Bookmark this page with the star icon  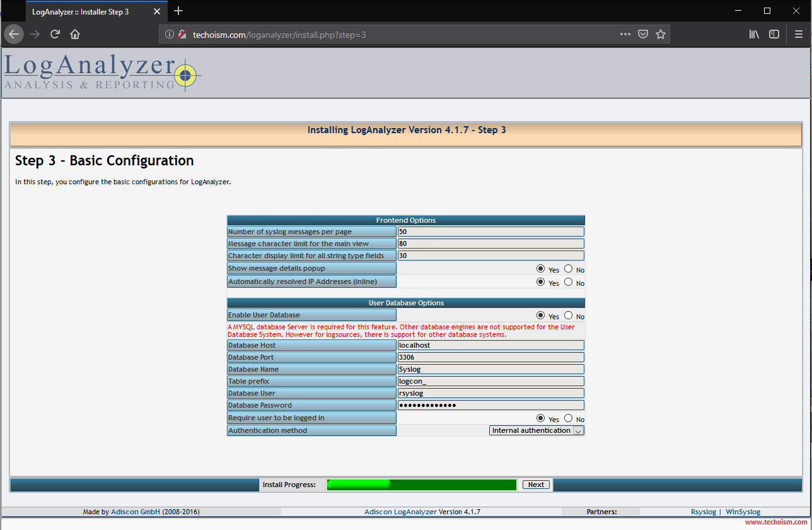click(x=661, y=34)
